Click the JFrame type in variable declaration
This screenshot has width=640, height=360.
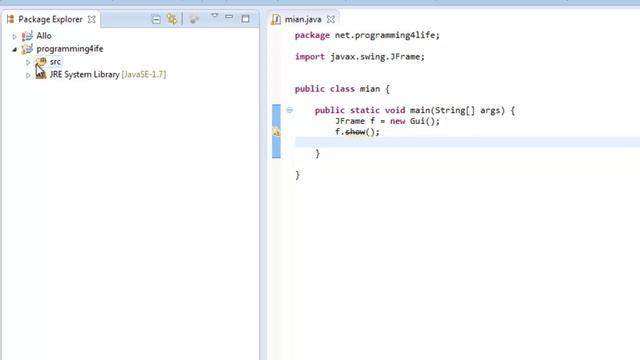(x=350, y=121)
